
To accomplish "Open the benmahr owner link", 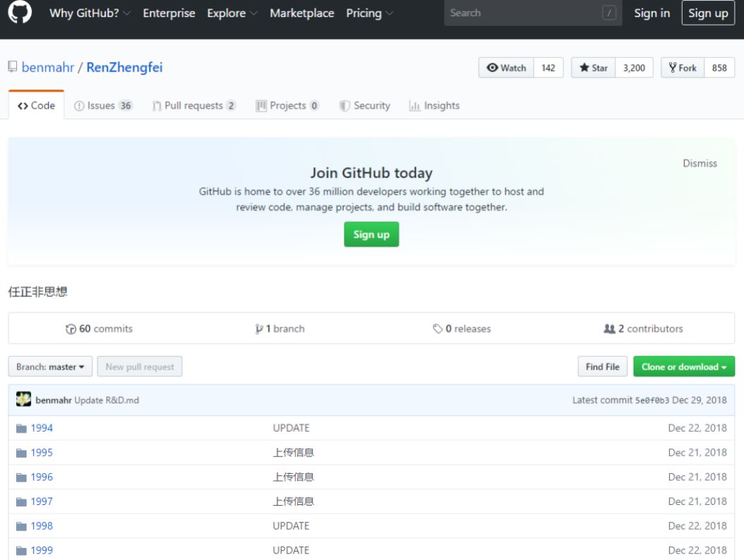I will [x=48, y=67].
